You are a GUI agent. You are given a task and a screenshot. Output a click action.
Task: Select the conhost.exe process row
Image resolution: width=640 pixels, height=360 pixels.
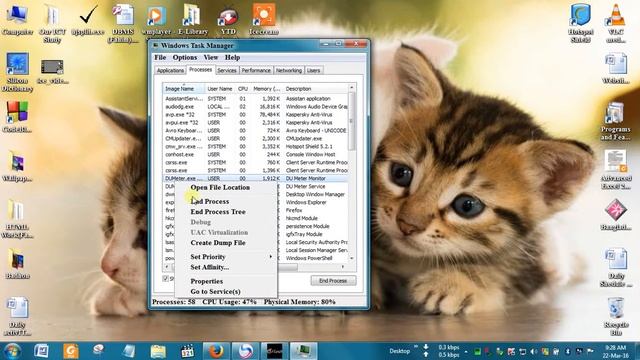click(x=256, y=154)
